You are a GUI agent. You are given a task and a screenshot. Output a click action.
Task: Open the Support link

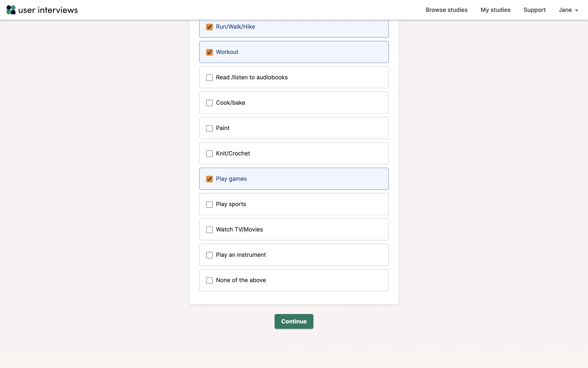[534, 10]
